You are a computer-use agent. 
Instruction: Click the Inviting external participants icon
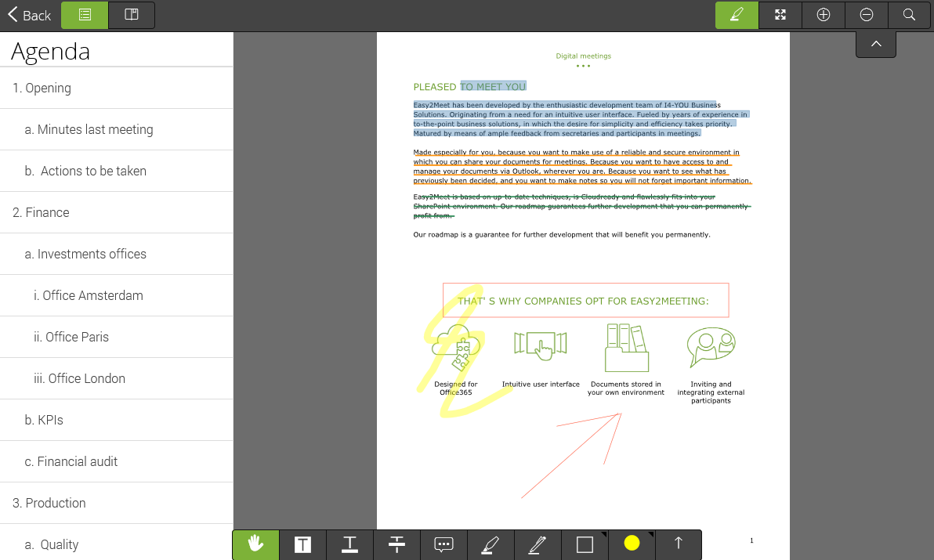click(711, 347)
